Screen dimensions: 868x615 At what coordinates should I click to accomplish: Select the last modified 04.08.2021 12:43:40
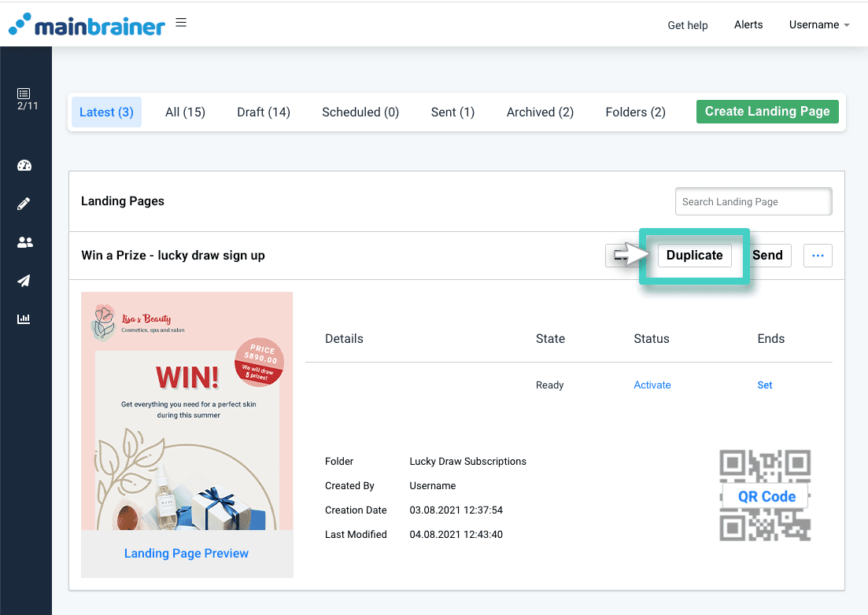(456, 534)
